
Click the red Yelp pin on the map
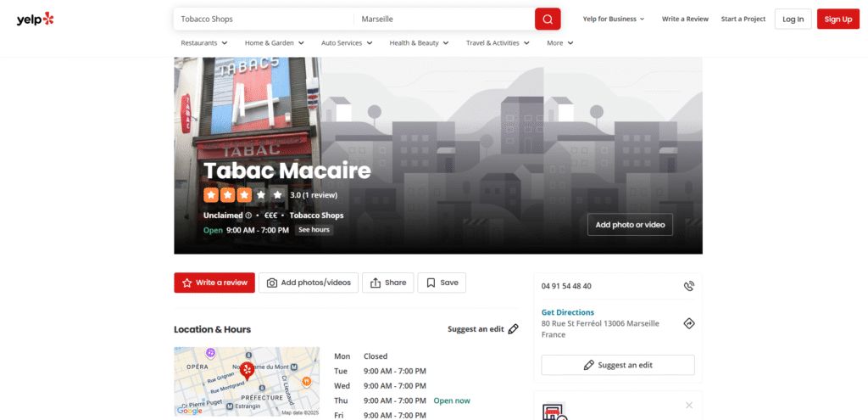coord(247,371)
